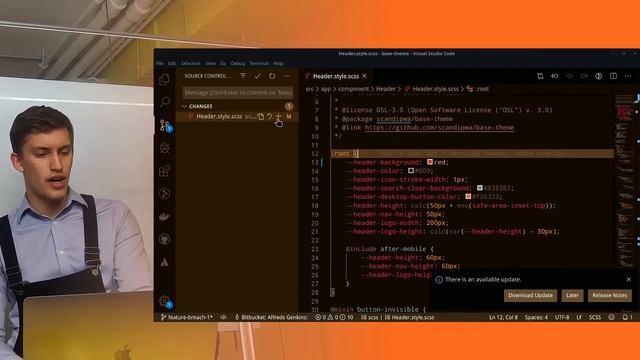Click the GitHub octocat icon in activity bar
The height and width of the screenshot is (360, 640).
tap(164, 239)
